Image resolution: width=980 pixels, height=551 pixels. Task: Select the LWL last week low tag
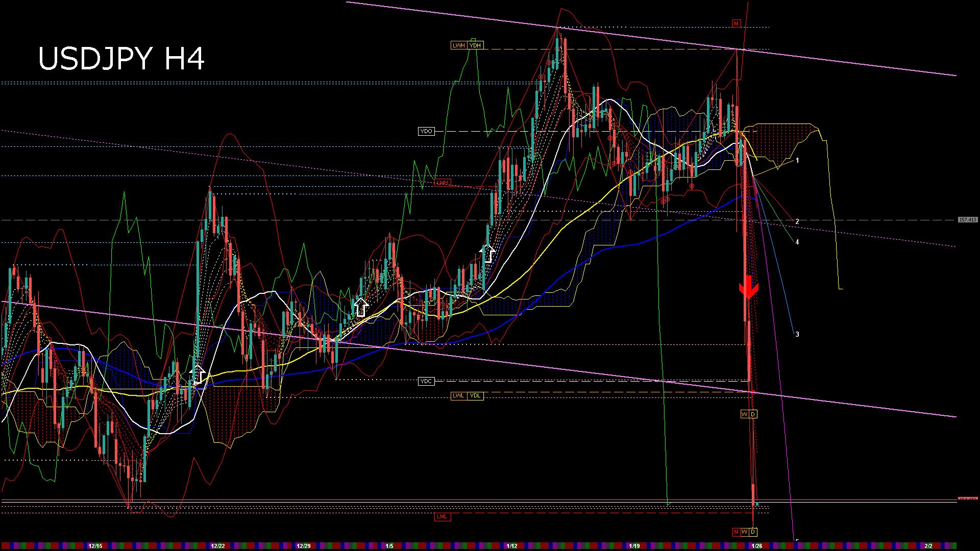(459, 395)
